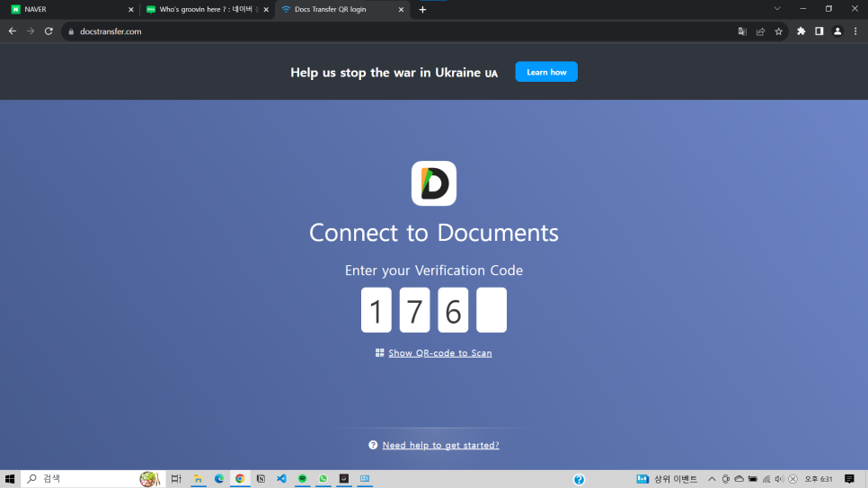
Task: Click the Learn how button
Action: (546, 72)
